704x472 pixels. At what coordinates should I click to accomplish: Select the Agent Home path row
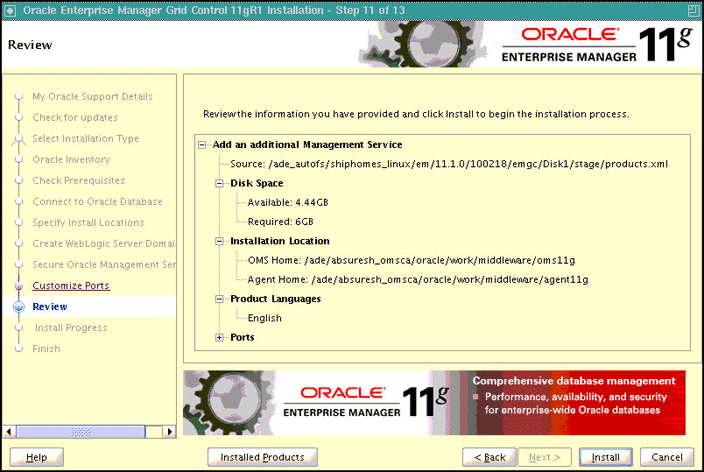tap(418, 280)
